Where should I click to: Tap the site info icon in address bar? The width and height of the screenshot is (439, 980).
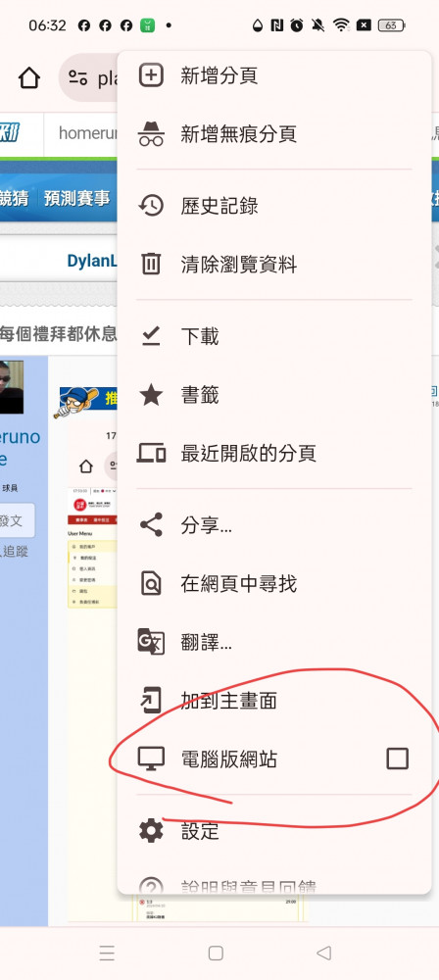78,78
